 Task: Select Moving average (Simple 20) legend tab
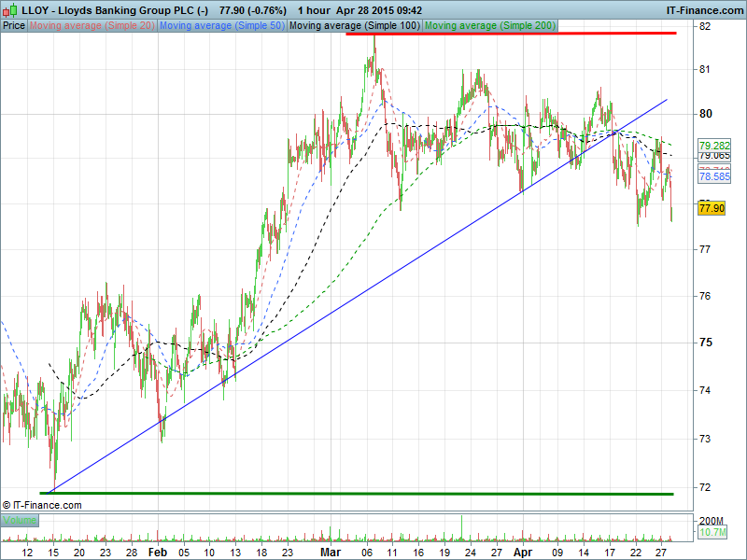(92, 26)
